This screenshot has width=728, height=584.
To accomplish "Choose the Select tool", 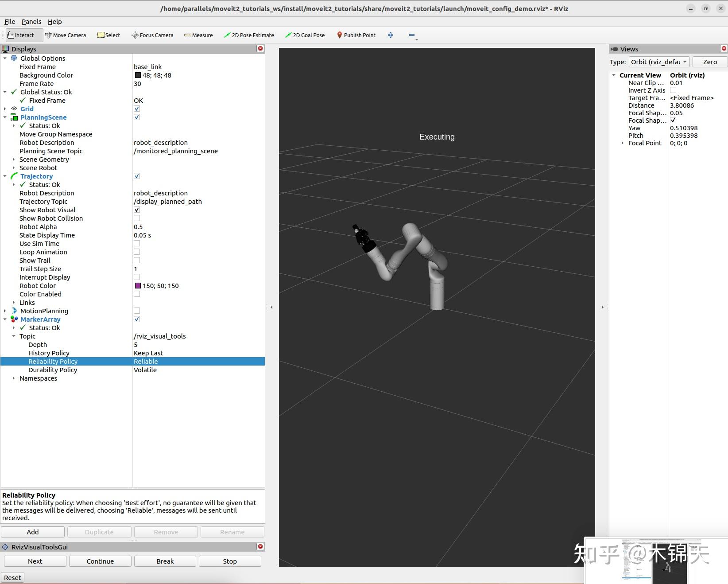I will click(x=108, y=35).
